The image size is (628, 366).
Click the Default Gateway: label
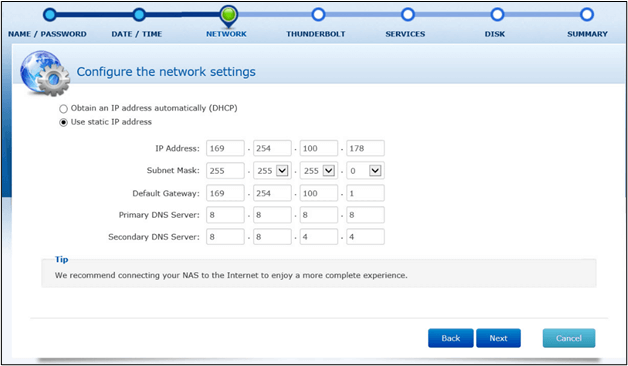166,193
